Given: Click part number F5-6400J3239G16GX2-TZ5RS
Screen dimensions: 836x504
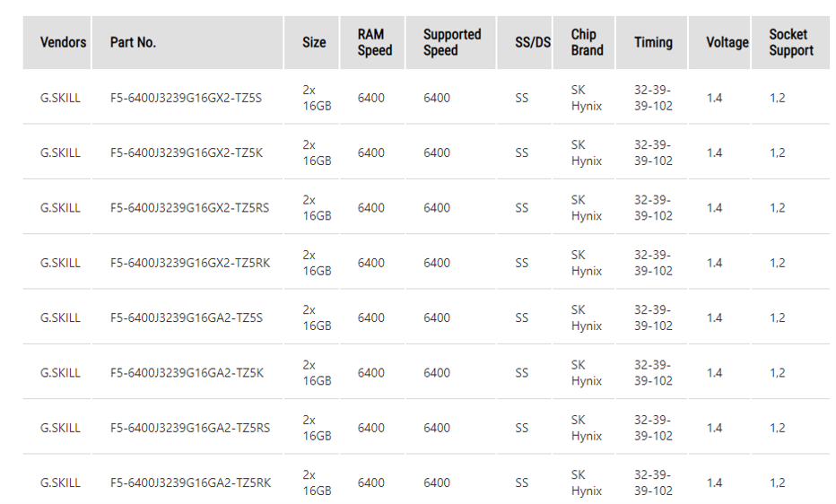Looking at the screenshot, I should pos(189,208).
